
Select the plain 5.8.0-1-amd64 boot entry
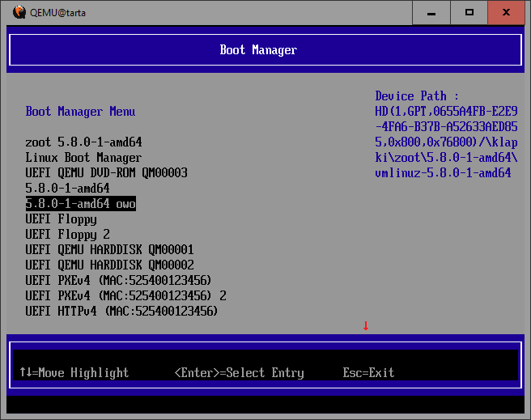pos(67,189)
